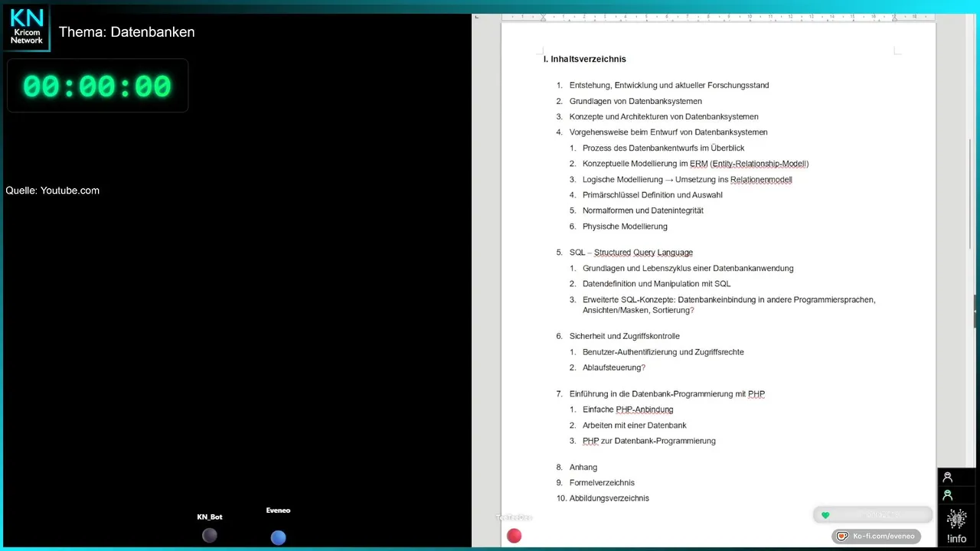
Task: Click 'Grundlagen und Lebenszyklus einer Datenbankanwendung'
Action: click(688, 269)
